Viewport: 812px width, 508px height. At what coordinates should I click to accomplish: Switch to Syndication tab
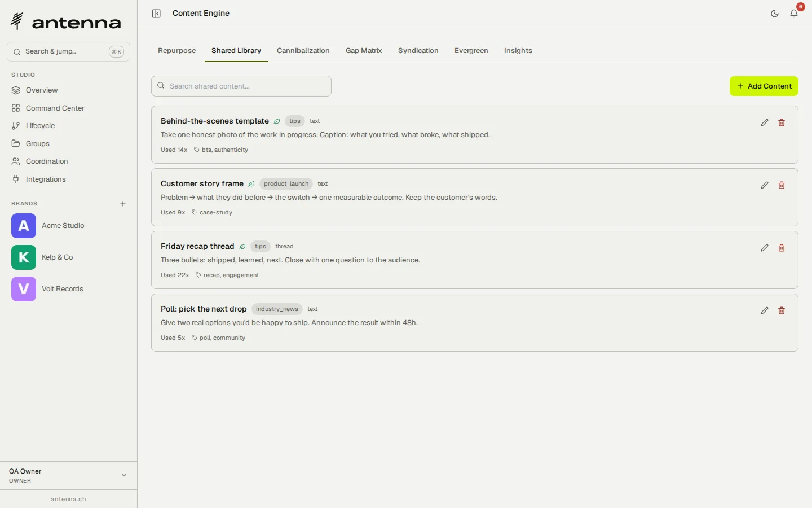[x=418, y=51]
